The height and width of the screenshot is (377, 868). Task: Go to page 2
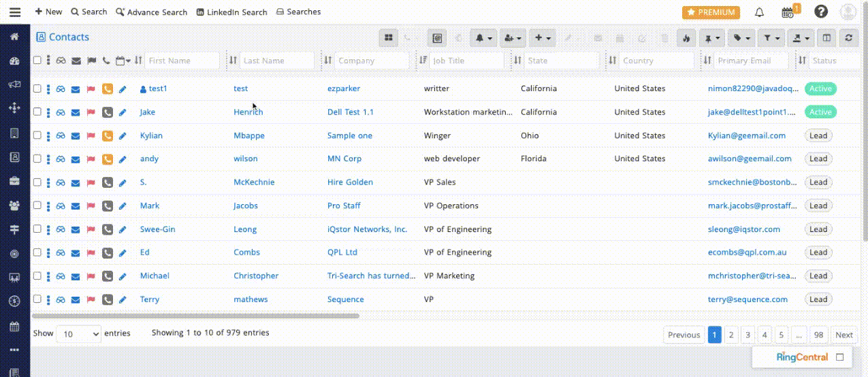(x=730, y=334)
